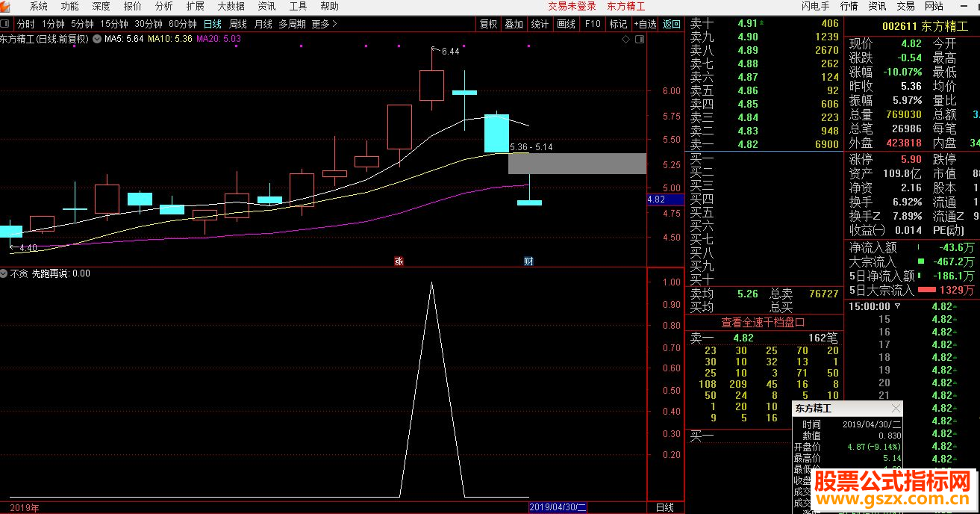Click the app logo icon
Image resolution: width=980 pixels, height=514 pixels.
(x=7, y=6)
